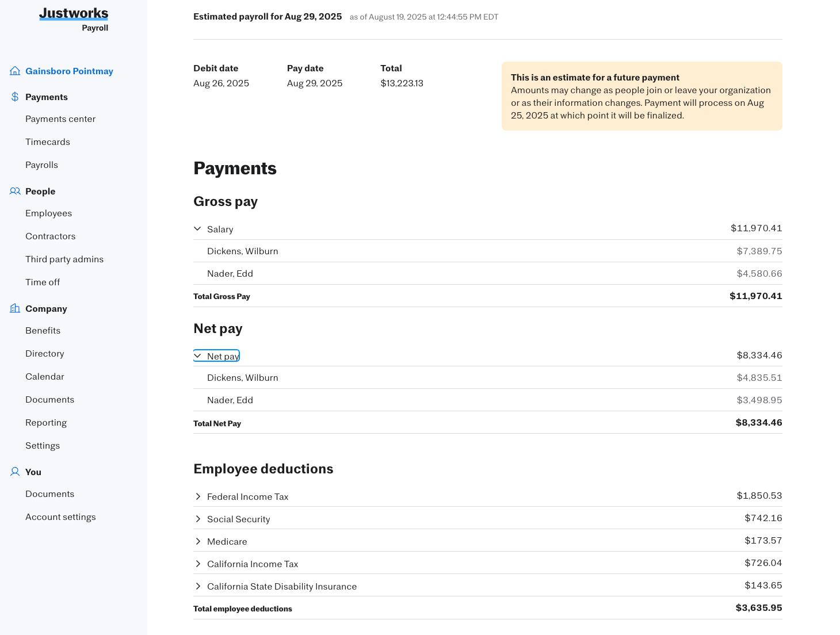Viewport: 840px width, 635px height.
Task: Expand the California Income Tax row
Action: [198, 564]
